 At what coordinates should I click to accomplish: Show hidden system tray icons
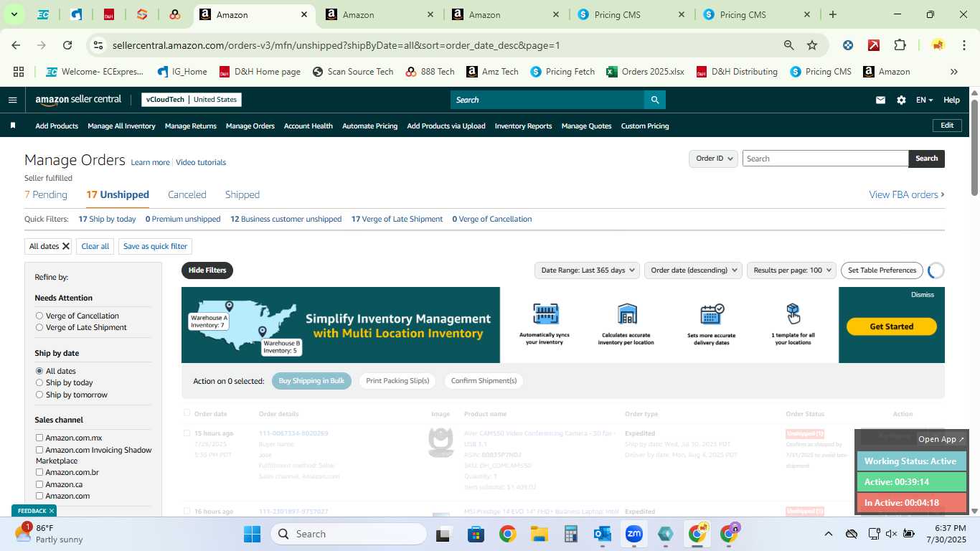[829, 534]
